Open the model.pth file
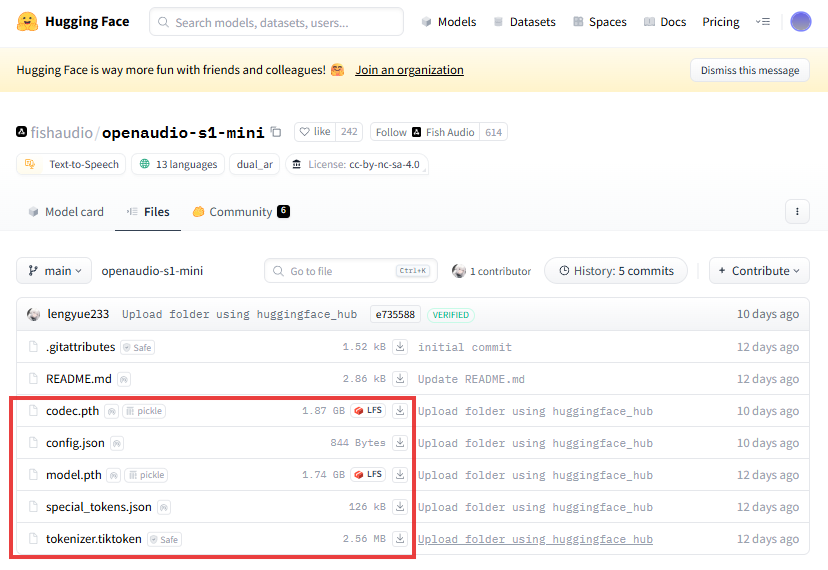 pyautogui.click(x=73, y=474)
